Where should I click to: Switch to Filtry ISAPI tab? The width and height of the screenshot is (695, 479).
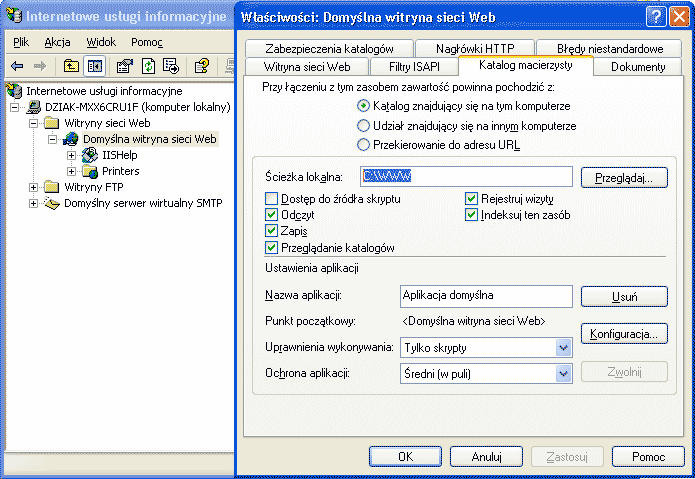point(414,66)
